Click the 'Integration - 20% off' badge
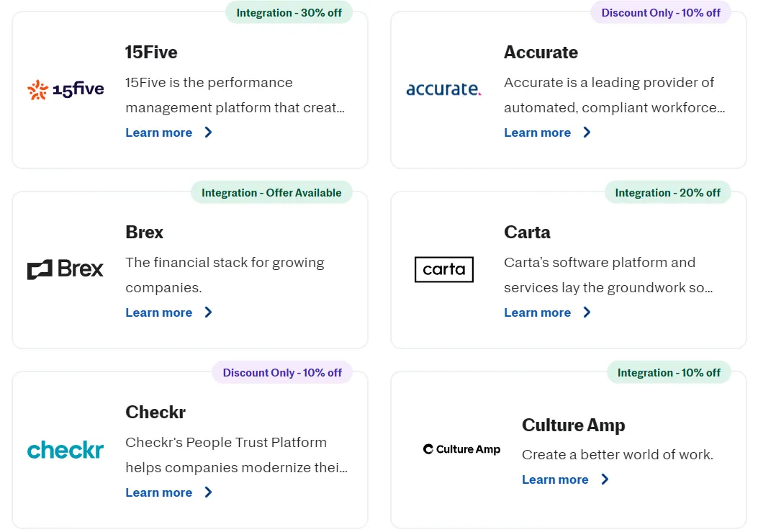758x532 pixels. (x=667, y=192)
